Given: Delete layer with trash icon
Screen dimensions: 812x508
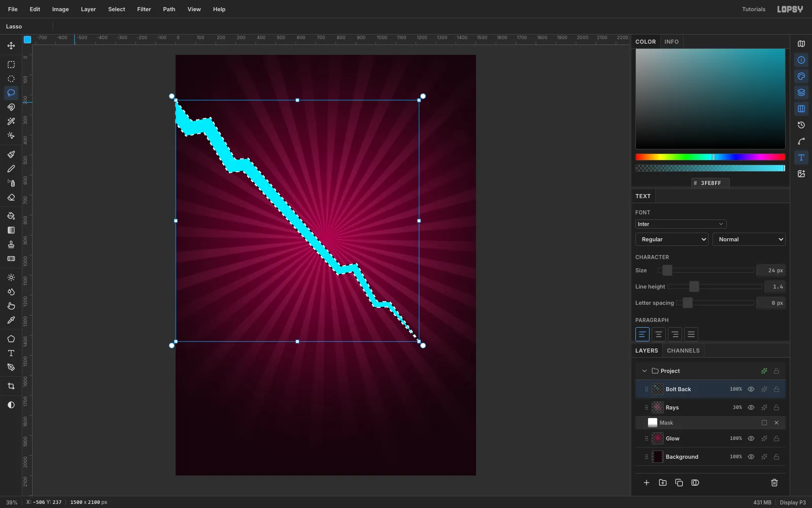Looking at the screenshot, I should 774,483.
